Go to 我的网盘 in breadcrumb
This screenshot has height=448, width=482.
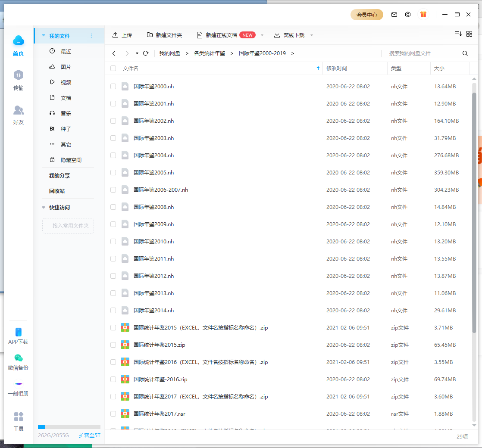[x=170, y=53]
